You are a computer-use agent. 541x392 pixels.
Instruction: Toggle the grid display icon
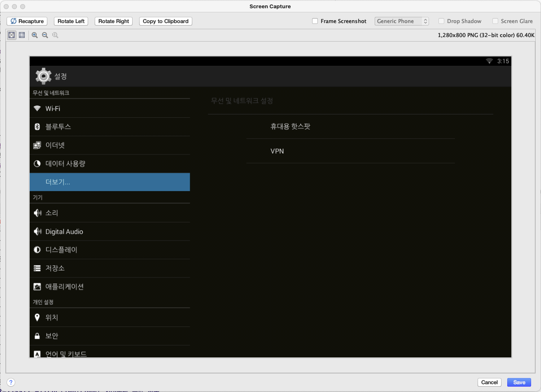click(x=22, y=35)
